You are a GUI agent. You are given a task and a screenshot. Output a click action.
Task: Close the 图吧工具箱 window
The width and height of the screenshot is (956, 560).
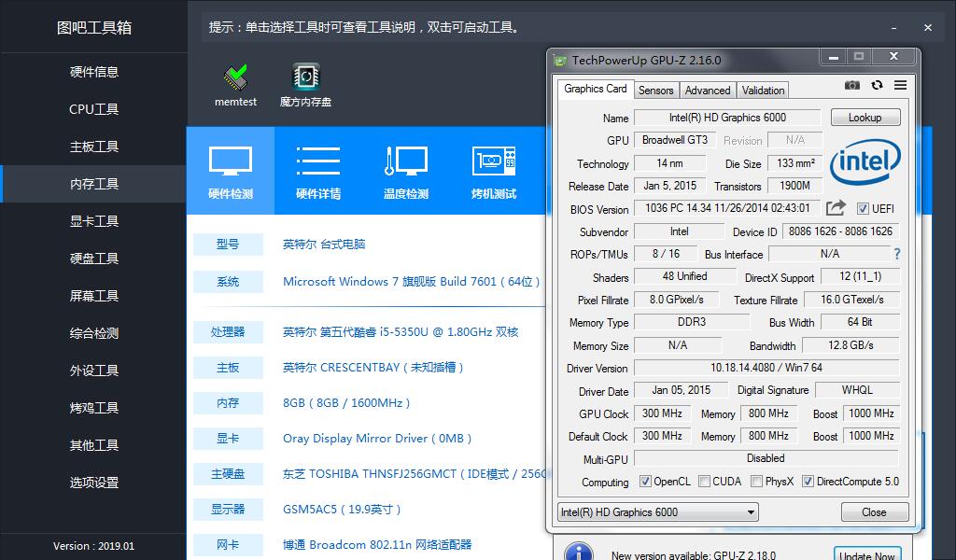(x=928, y=28)
